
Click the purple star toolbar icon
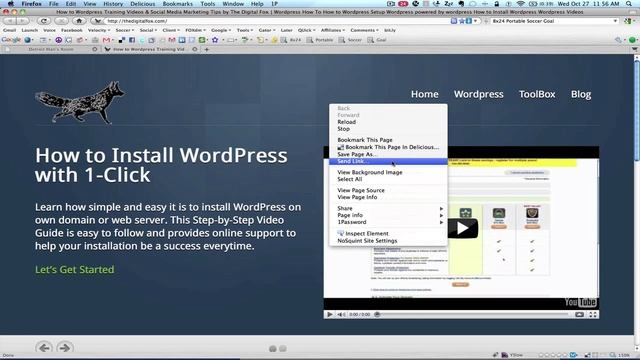[x=215, y=40]
